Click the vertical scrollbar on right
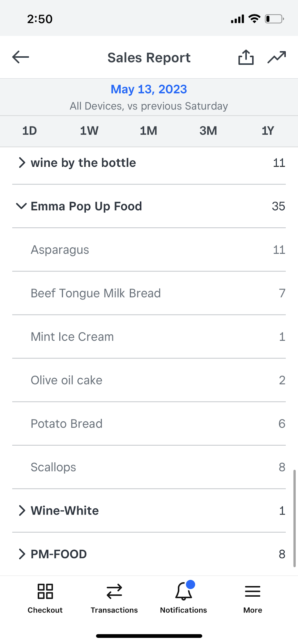This screenshot has width=298, height=644. (x=294, y=518)
